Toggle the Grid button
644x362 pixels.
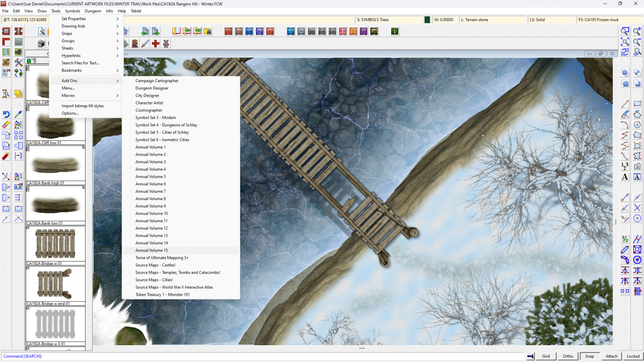coord(546,356)
